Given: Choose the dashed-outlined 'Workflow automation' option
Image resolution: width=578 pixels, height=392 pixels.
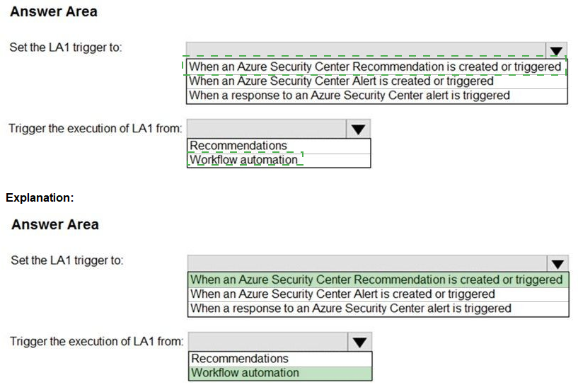Looking at the screenshot, I should point(244,160).
